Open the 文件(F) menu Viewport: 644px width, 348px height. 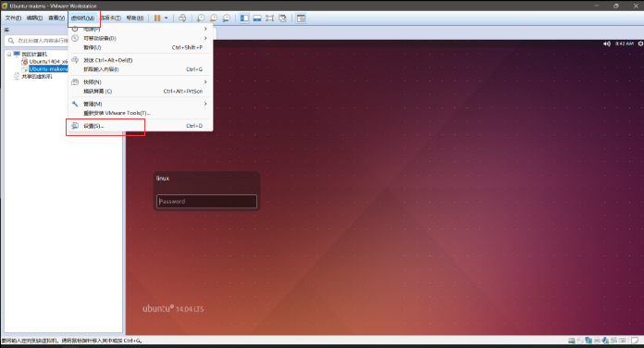coord(13,19)
